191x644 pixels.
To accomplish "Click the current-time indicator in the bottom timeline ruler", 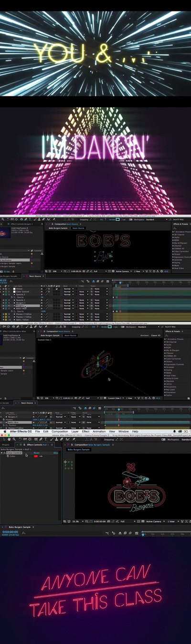I will [x=142, y=534].
